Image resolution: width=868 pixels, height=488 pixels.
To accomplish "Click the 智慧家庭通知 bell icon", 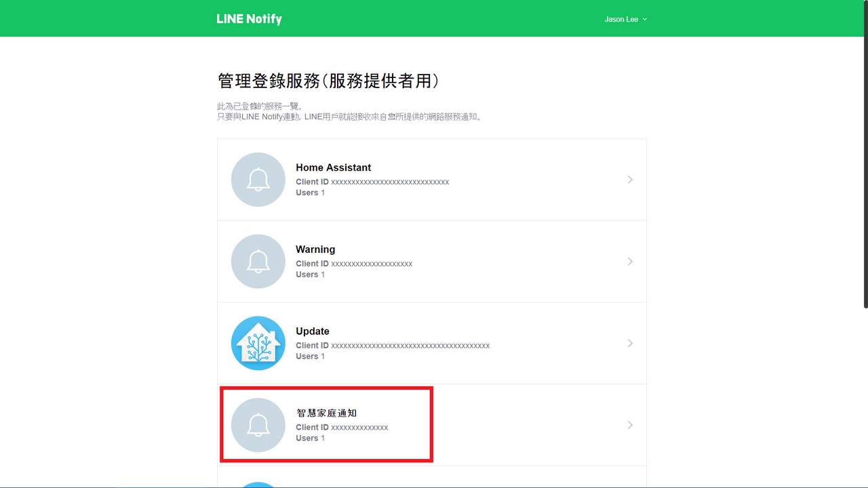I will point(258,425).
